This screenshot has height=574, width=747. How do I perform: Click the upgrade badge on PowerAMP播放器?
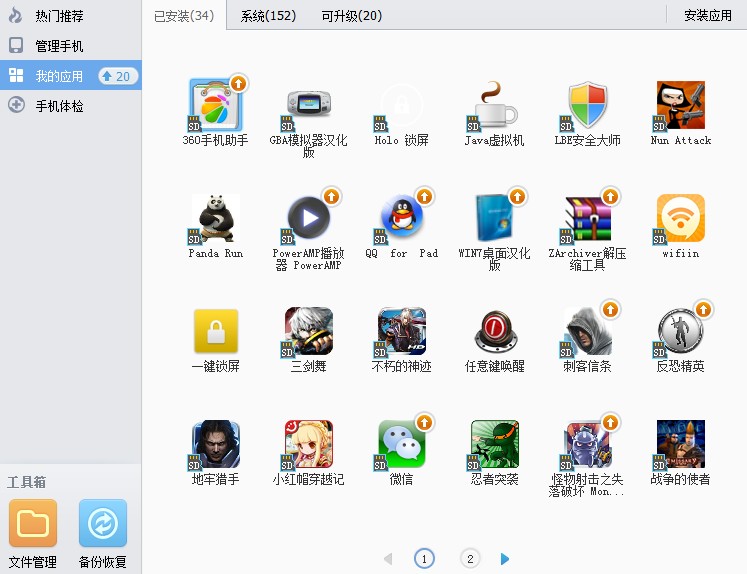[x=332, y=196]
